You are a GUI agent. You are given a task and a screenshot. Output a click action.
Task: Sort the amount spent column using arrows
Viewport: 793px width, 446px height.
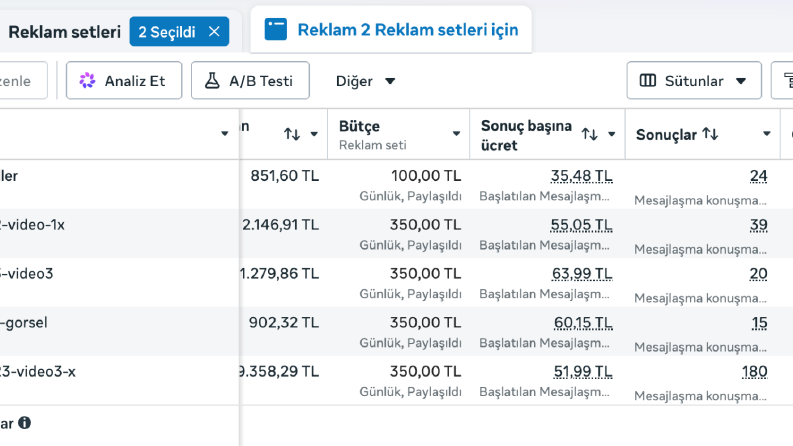click(x=292, y=134)
